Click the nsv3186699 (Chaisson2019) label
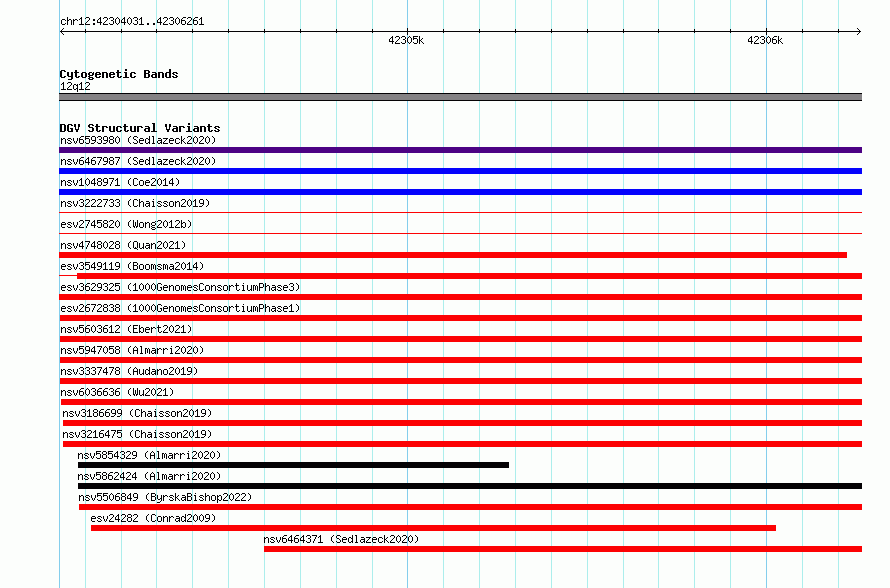This screenshot has width=890, height=588. tap(137, 413)
